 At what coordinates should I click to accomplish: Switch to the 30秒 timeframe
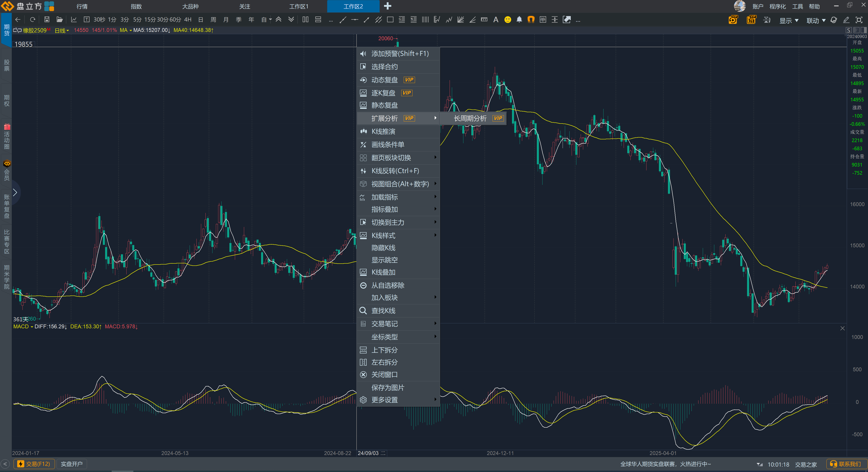click(x=99, y=19)
